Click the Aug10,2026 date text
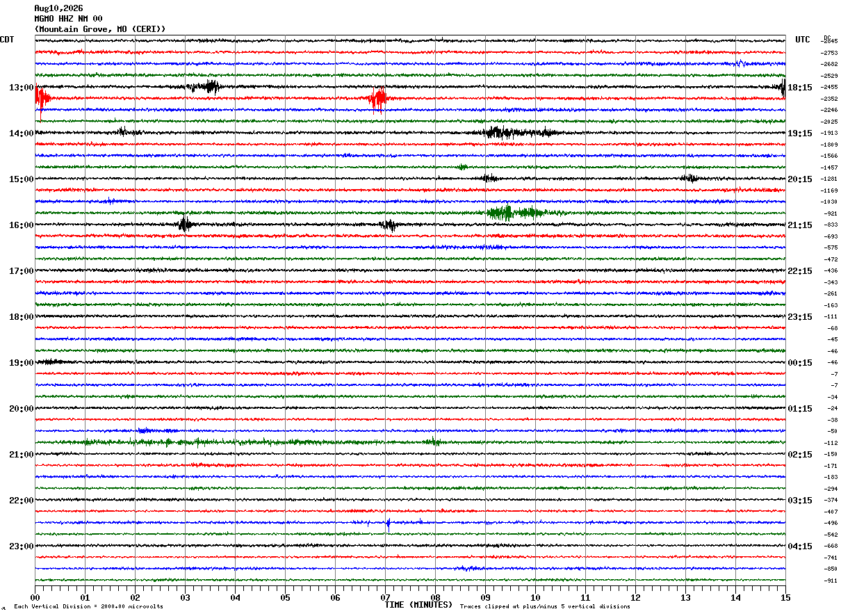 coord(58,8)
